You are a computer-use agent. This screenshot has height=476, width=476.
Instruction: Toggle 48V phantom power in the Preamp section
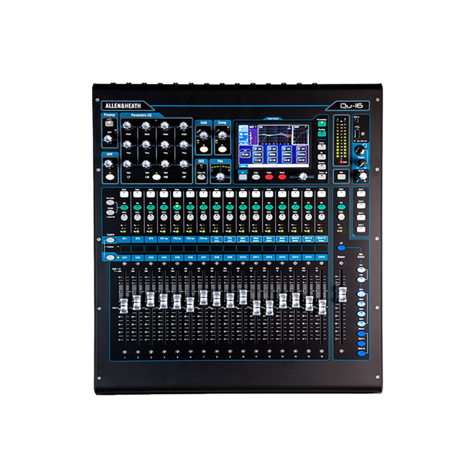coord(108,123)
